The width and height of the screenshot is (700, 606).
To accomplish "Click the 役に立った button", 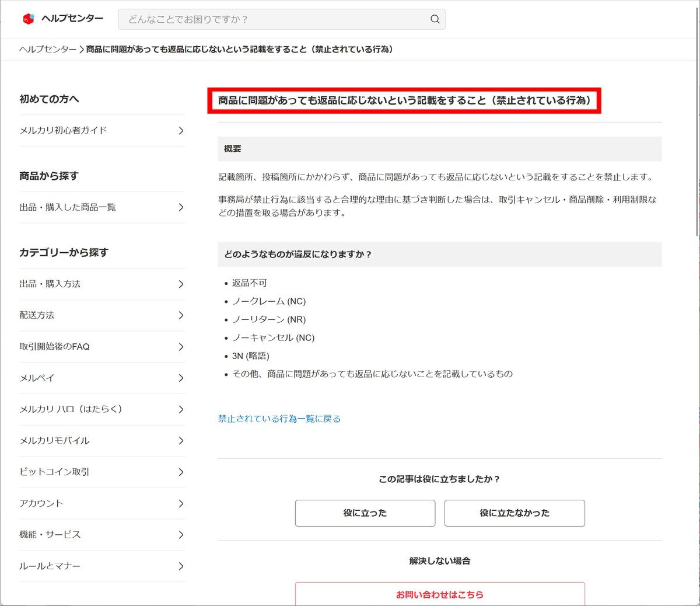I will pos(365,513).
